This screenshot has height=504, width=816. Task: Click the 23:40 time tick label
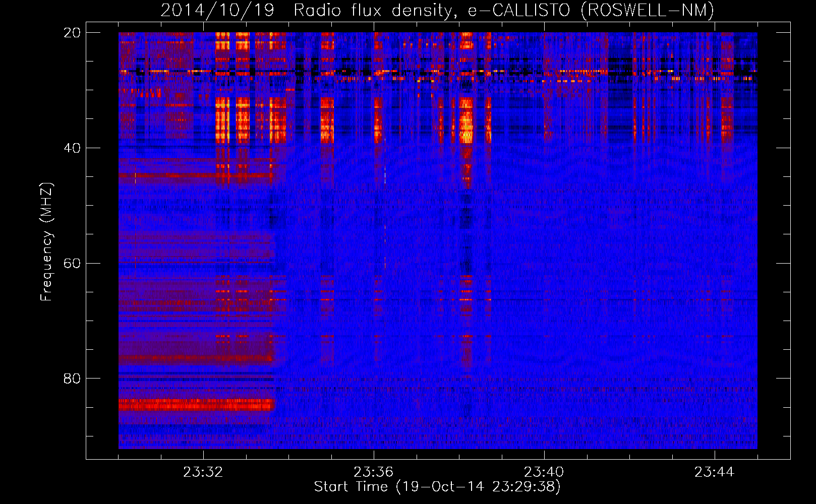[x=544, y=472]
